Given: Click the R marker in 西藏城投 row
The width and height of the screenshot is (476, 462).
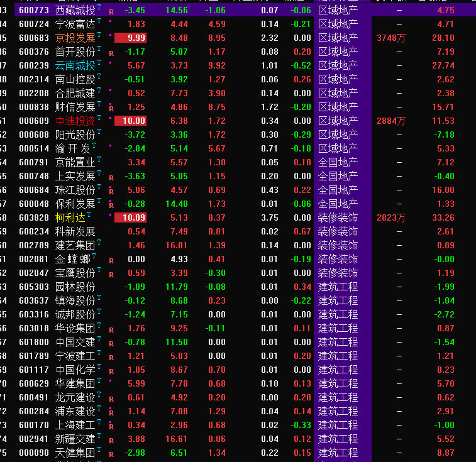Looking at the screenshot, I should (111, 12).
